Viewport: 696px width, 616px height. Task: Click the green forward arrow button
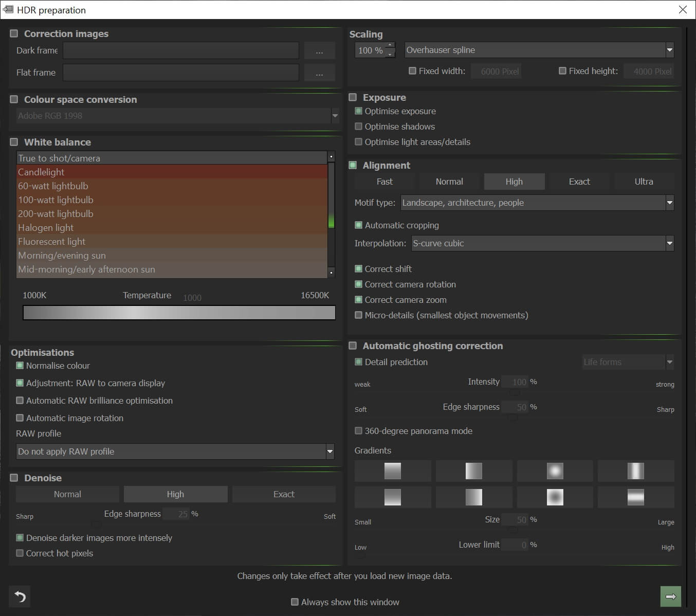pos(670,596)
